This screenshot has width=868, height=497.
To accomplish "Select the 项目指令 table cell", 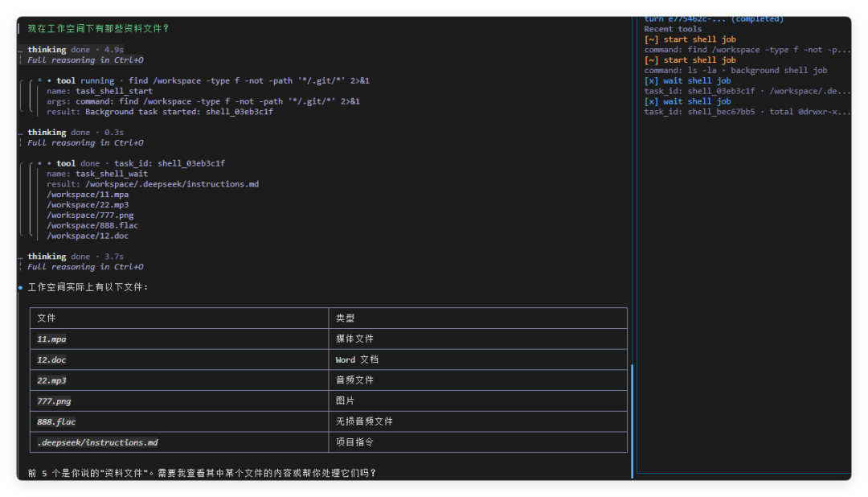I will (x=477, y=442).
